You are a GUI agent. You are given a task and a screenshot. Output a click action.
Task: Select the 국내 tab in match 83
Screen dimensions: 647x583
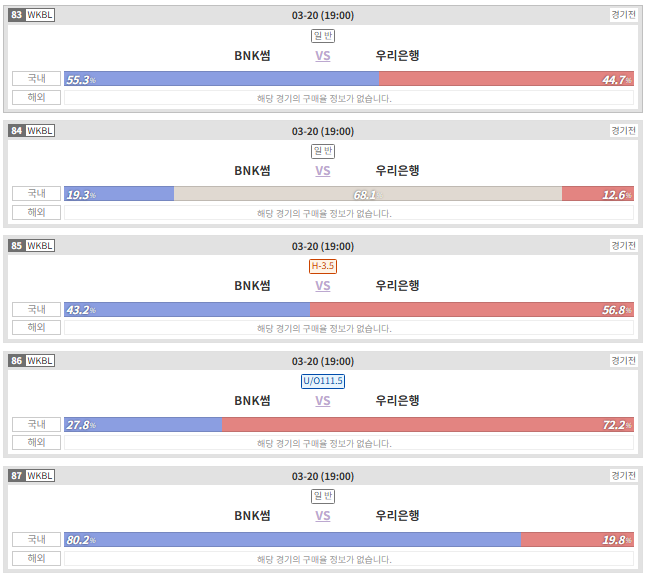pyautogui.click(x=36, y=78)
